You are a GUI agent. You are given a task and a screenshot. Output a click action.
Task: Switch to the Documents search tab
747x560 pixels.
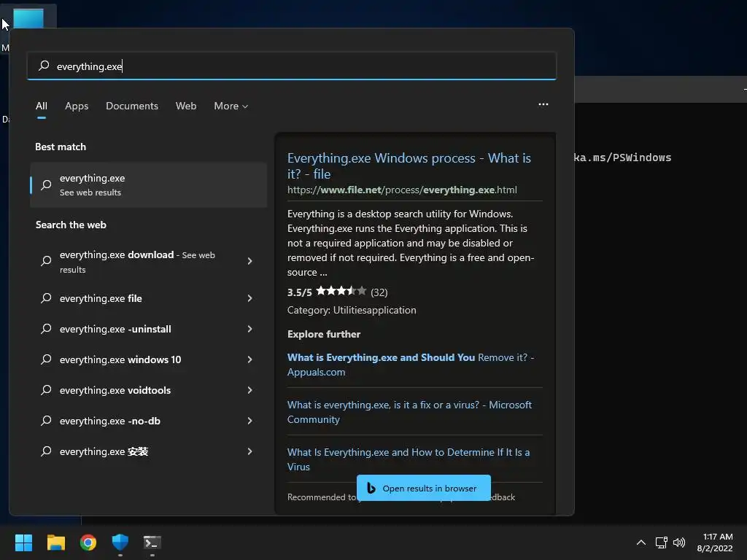(x=132, y=106)
